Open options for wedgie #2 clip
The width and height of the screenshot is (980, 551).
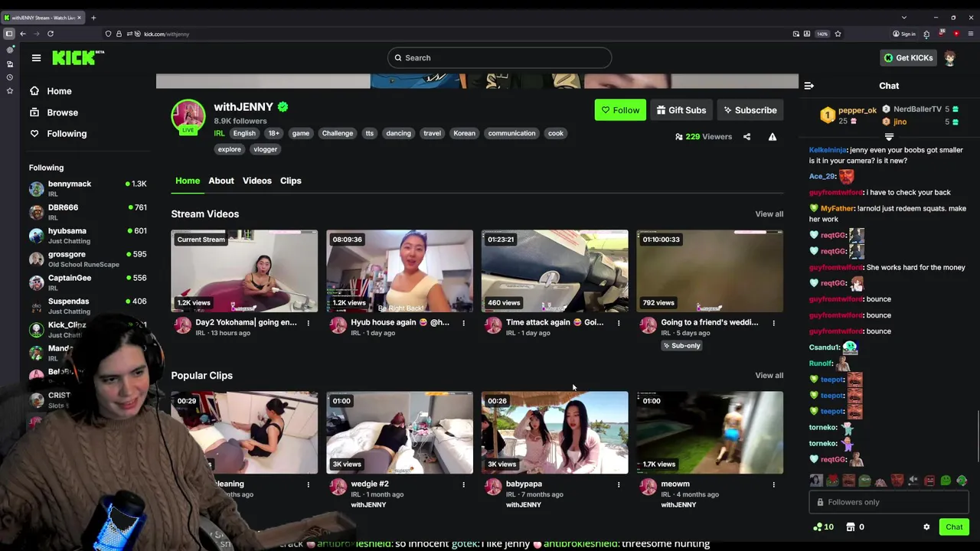pos(463,484)
